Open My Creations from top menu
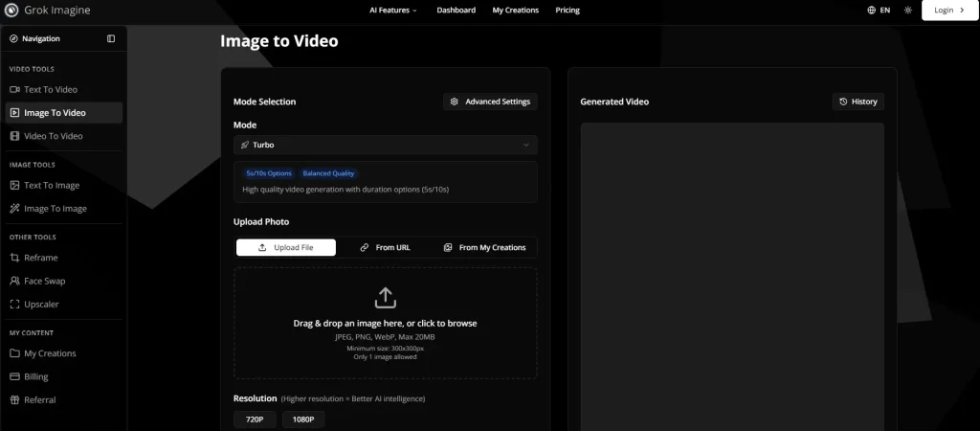 [516, 10]
